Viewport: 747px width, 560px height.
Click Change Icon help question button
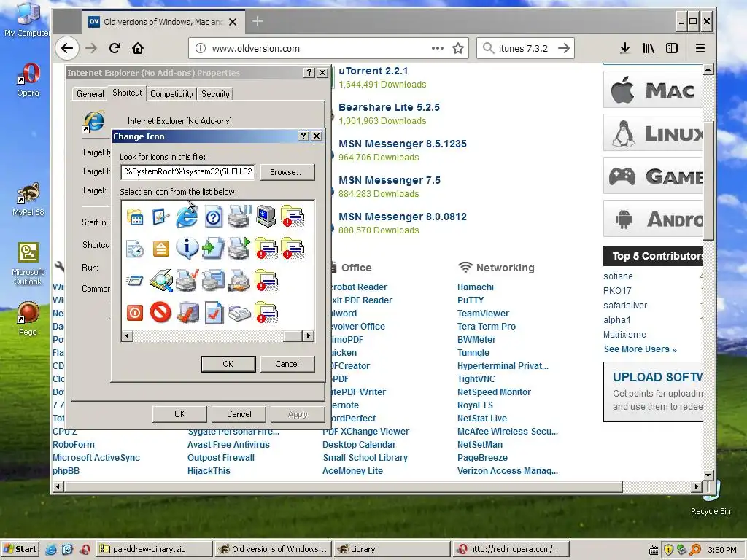point(303,136)
